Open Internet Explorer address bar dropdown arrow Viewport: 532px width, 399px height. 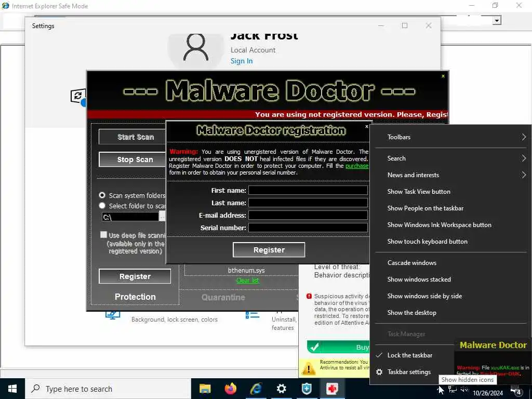pyautogui.click(x=497, y=21)
